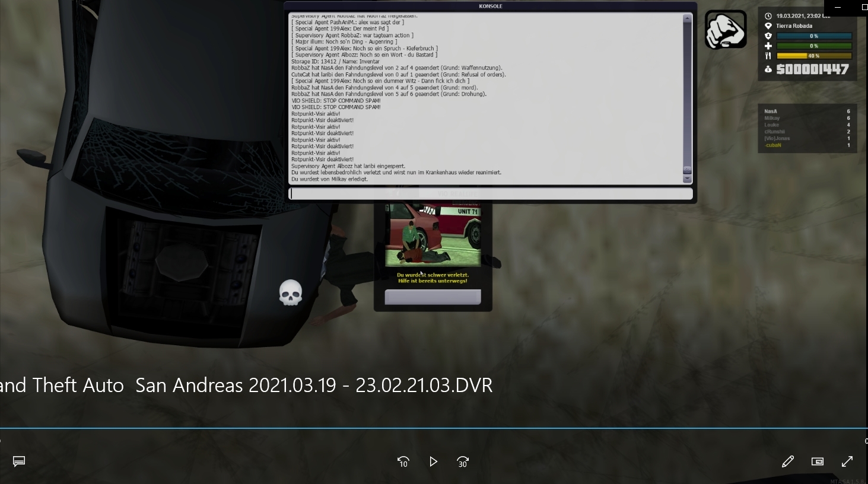Viewport: 868px width, 484px height.
Task: Select cRunshii in the kill list
Action: 807,132
